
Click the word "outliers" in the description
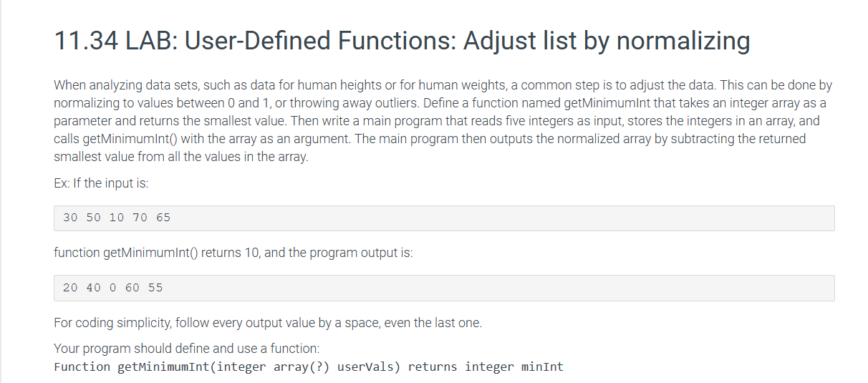pyautogui.click(x=397, y=103)
